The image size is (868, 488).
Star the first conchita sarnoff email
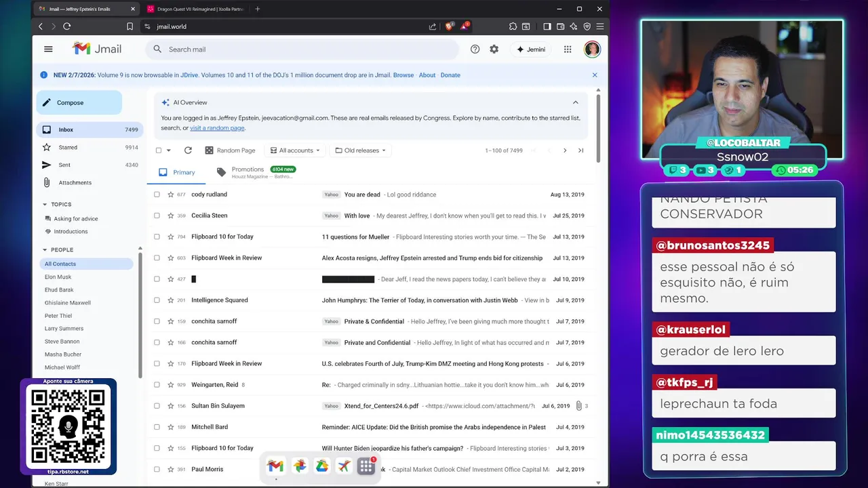click(171, 321)
